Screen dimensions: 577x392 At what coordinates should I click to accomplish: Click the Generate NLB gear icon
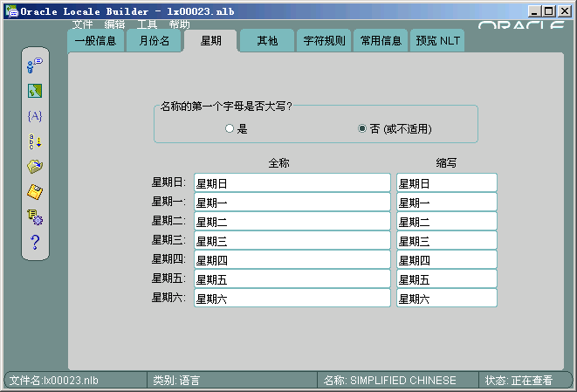[x=35, y=217]
